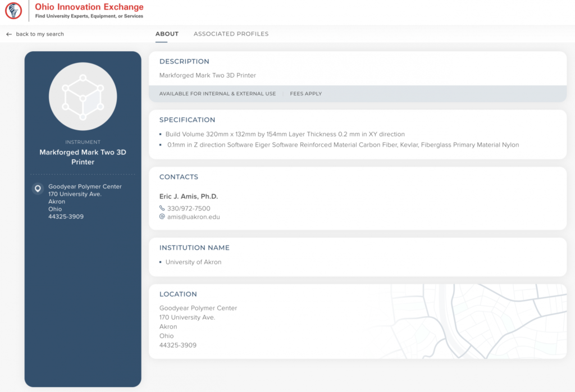Open the Associated Profiles tab
This screenshot has width=575, height=392.
tap(231, 34)
